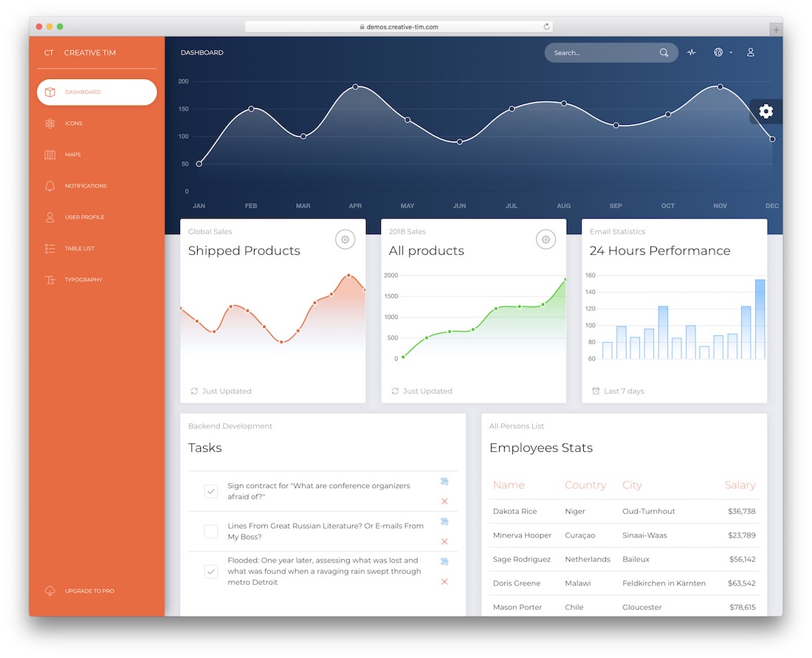Click the Curaçao country cell

(x=580, y=535)
